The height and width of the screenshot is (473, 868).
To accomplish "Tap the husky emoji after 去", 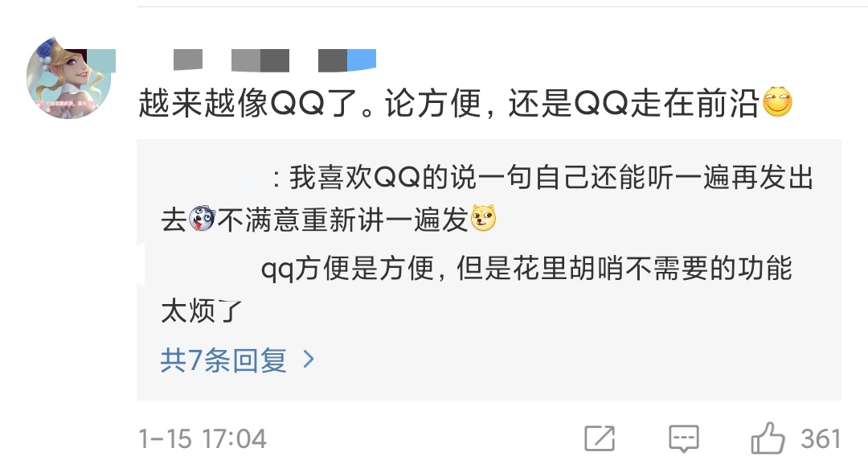I will pos(202,219).
